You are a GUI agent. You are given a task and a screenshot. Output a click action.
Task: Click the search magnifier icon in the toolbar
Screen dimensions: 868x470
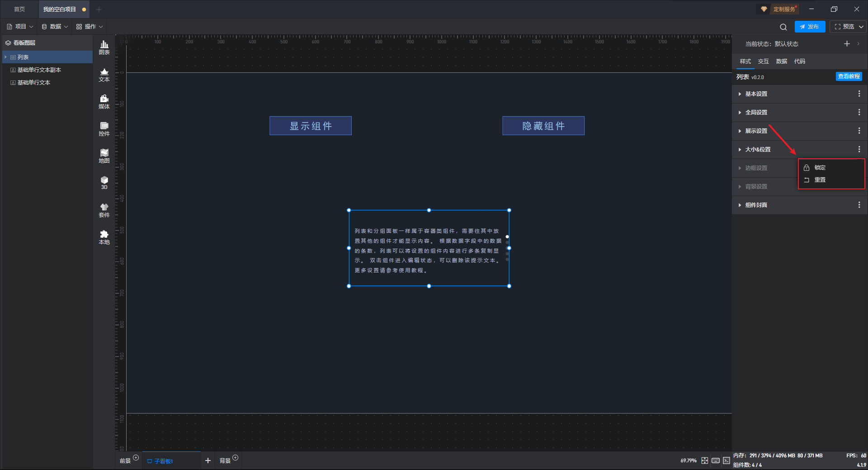click(x=783, y=27)
